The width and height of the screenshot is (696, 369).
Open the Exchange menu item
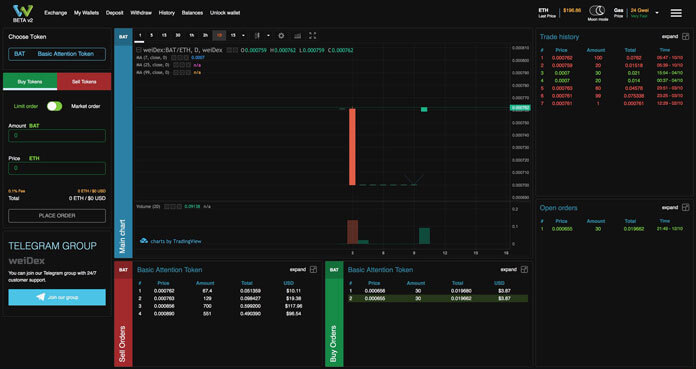coord(55,13)
